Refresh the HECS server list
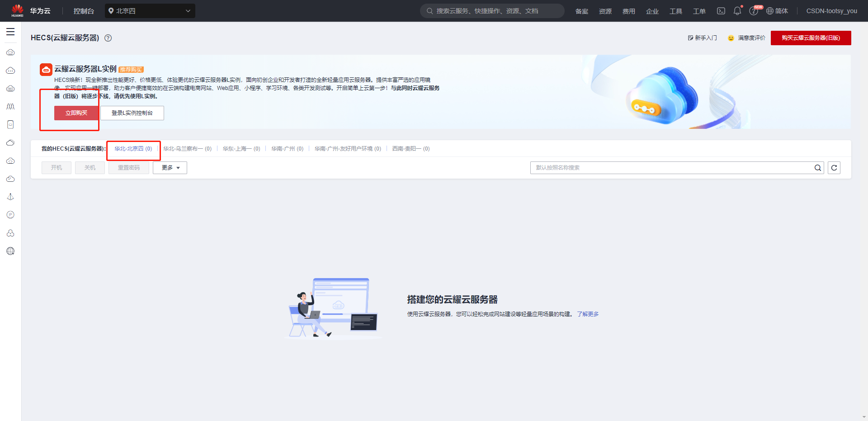The height and width of the screenshot is (421, 868). pyautogui.click(x=834, y=168)
